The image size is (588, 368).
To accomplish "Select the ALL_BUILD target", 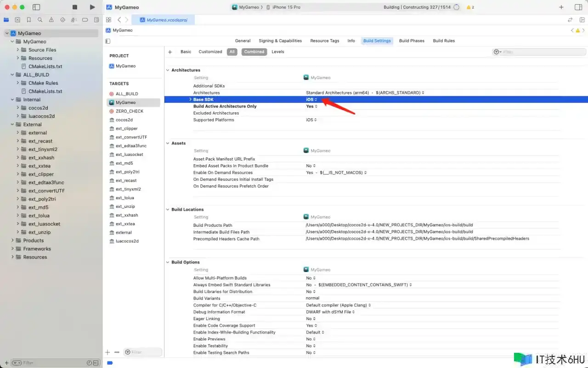I will pos(126,94).
